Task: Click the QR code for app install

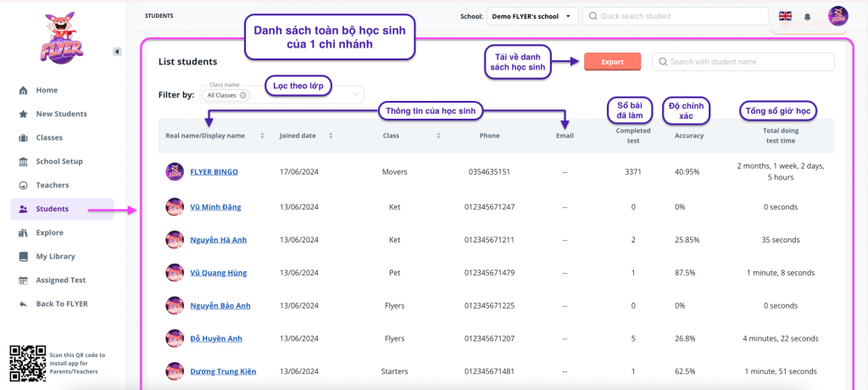Action: (x=27, y=362)
